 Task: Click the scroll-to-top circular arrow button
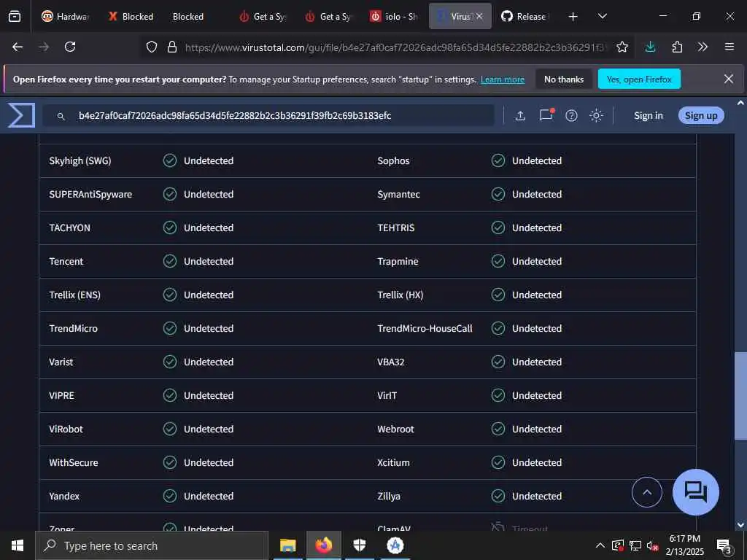click(x=646, y=492)
